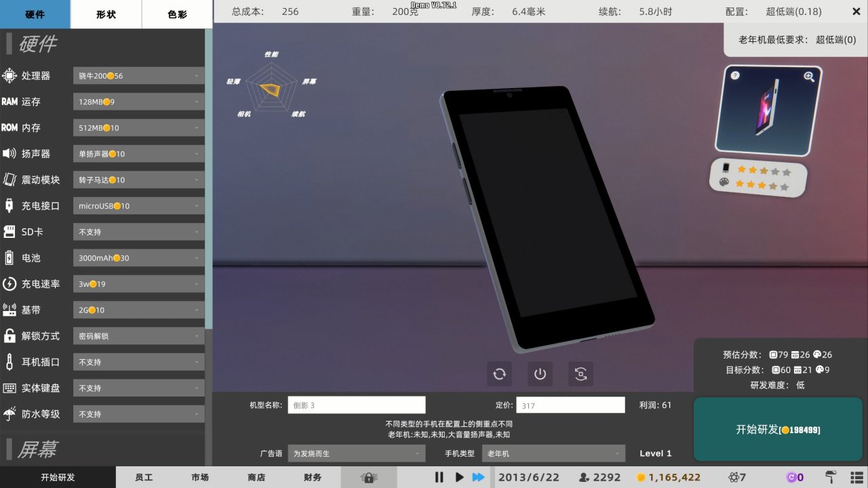This screenshot has width=868, height=488.
Task: Open the 市场 menu
Action: coord(200,477)
